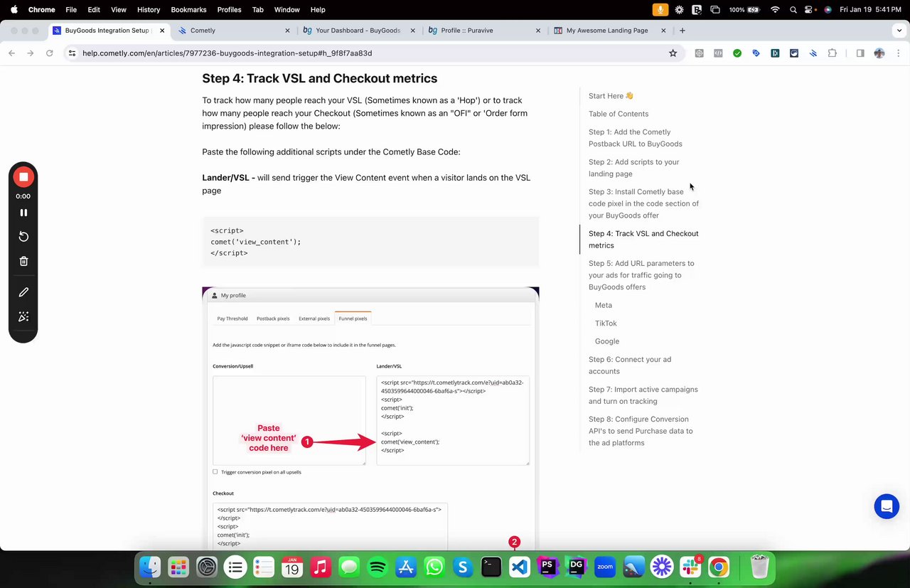The width and height of the screenshot is (910, 588).
Task: Open WhatsApp from the Dock
Action: pos(434,567)
